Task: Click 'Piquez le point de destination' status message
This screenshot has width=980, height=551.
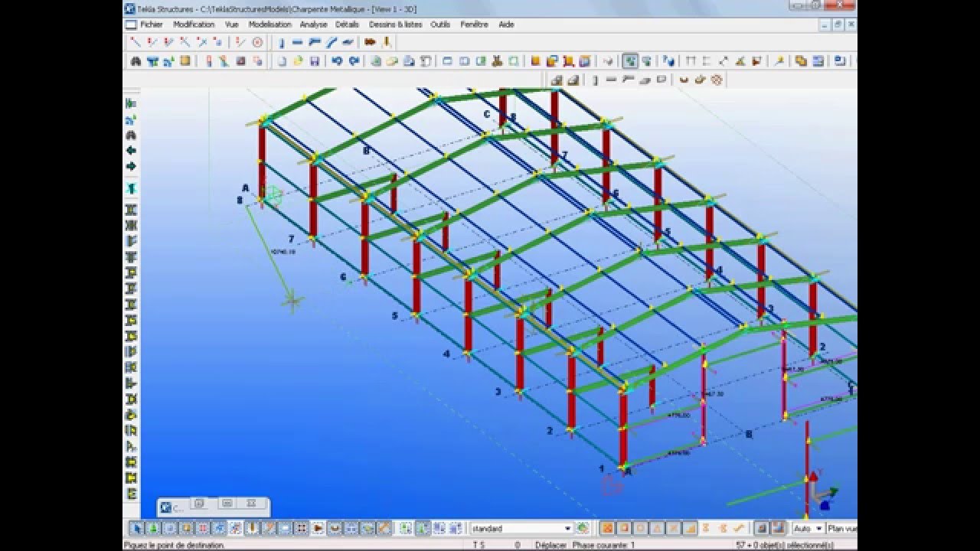Action: pyautogui.click(x=174, y=545)
